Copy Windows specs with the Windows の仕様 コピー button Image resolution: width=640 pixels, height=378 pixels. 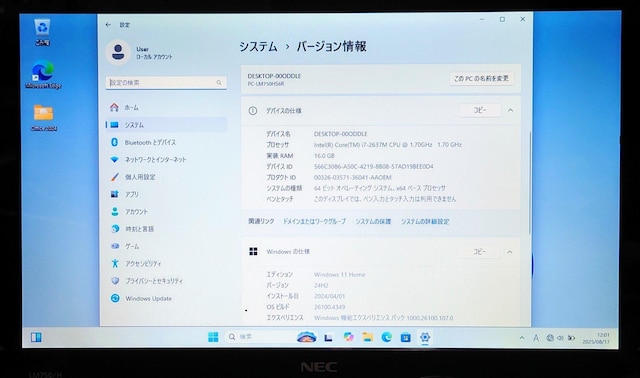click(x=480, y=251)
